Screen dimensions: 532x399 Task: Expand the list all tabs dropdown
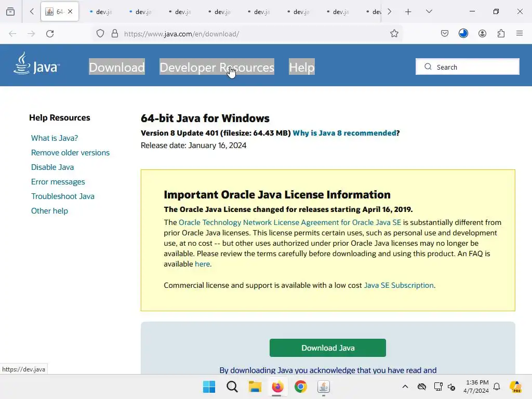click(429, 11)
